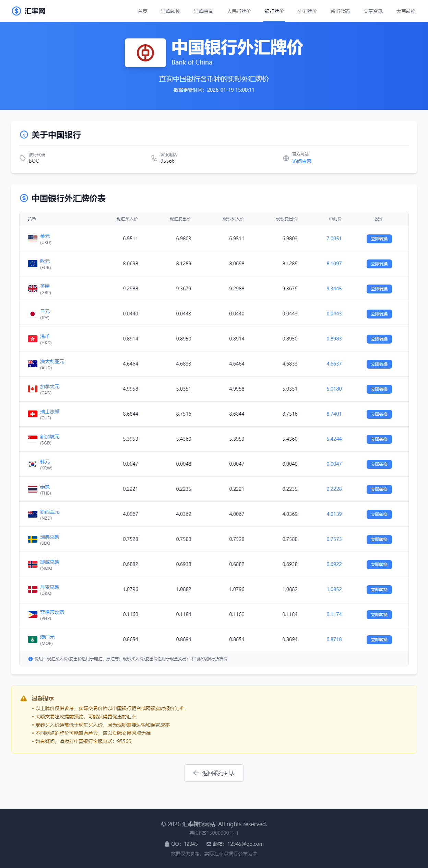Click the globe icon beside 官方网站

click(286, 158)
